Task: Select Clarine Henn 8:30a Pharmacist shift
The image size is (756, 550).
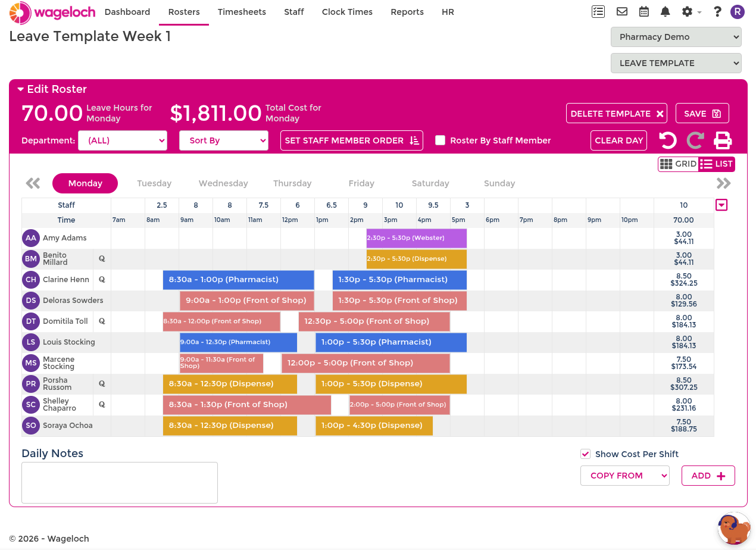Action: 239,280
